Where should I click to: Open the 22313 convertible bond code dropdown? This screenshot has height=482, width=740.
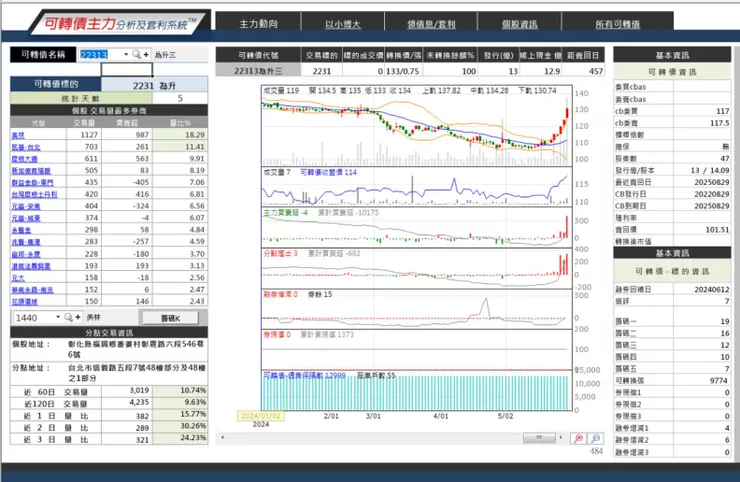pos(126,54)
